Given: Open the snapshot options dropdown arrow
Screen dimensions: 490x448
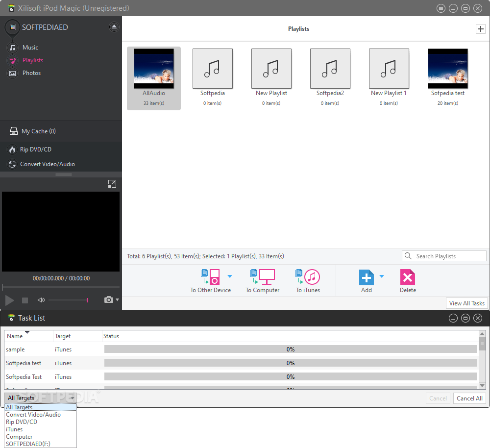Looking at the screenshot, I should click(118, 300).
